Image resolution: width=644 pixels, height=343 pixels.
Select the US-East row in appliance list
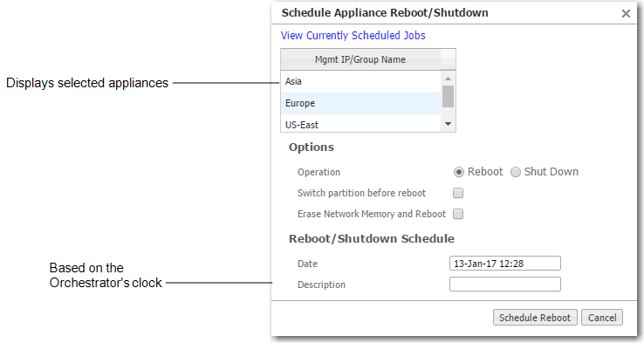pos(360,123)
